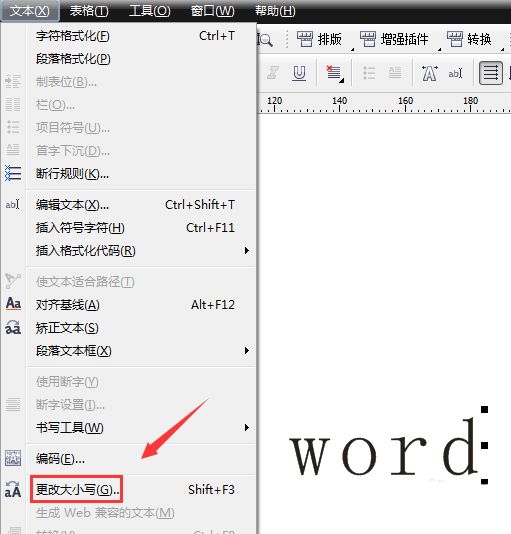The width and height of the screenshot is (511, 534).
Task: Open 转换 dropdown arrow
Action: [502, 49]
